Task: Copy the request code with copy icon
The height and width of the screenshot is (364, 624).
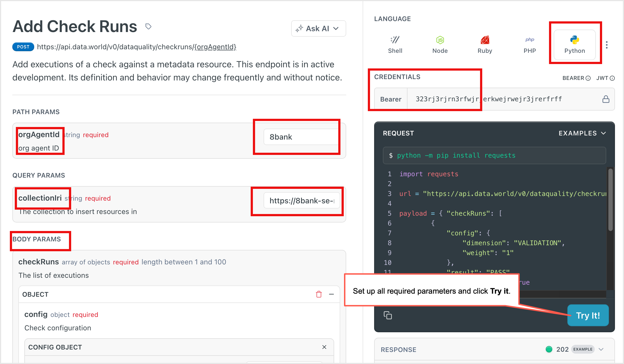Action: (x=388, y=315)
